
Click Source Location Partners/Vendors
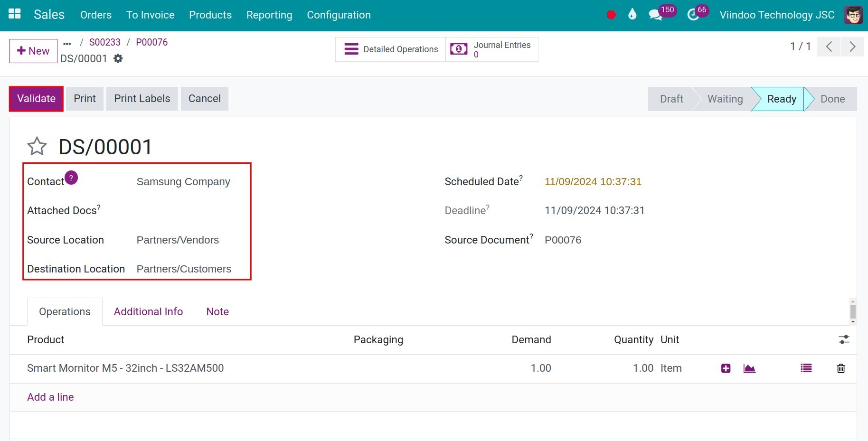point(178,240)
